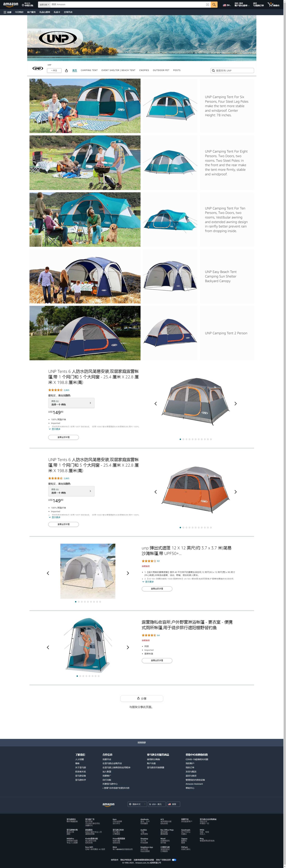Click previous arrow on orange tent carousel
The width and height of the screenshot is (286, 868).
(155, 492)
